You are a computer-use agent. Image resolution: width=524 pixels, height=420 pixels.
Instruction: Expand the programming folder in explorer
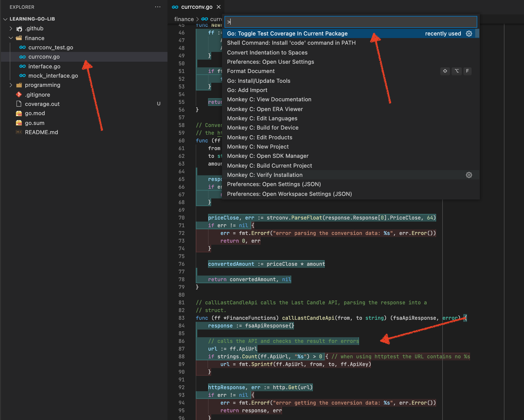coord(10,85)
